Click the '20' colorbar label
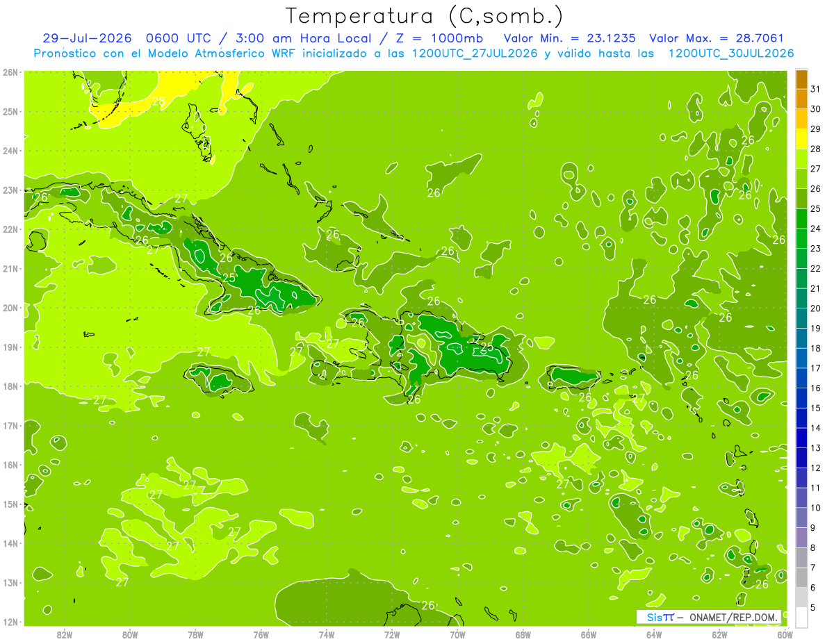This screenshot has height=644, width=834. pos(816,308)
